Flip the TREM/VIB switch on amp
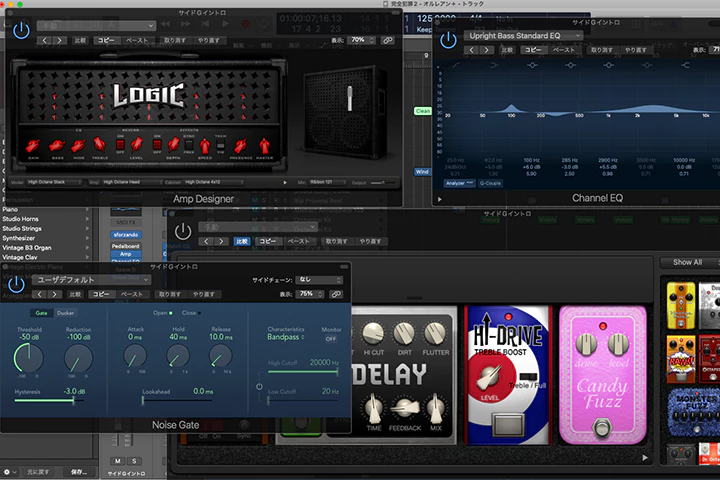The height and width of the screenshot is (480, 720). tap(220, 145)
